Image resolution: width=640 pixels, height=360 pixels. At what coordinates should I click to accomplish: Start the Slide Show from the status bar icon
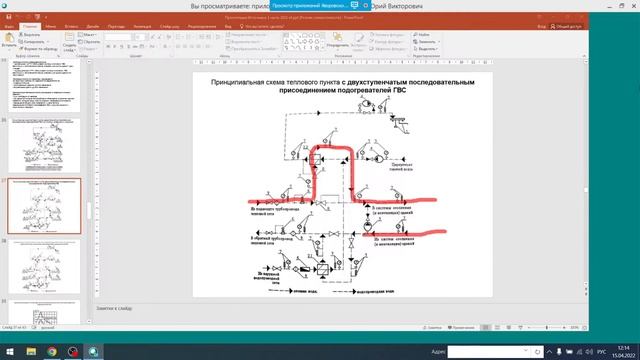520,327
